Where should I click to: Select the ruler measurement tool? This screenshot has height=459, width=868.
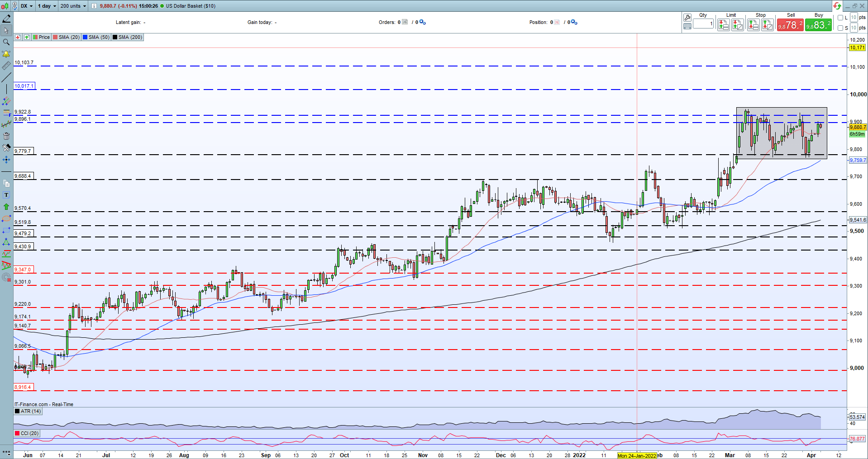(6, 66)
